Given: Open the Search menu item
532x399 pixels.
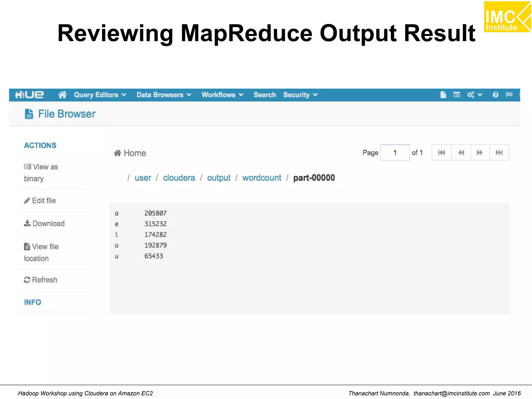Looking at the screenshot, I should pyautogui.click(x=265, y=95).
